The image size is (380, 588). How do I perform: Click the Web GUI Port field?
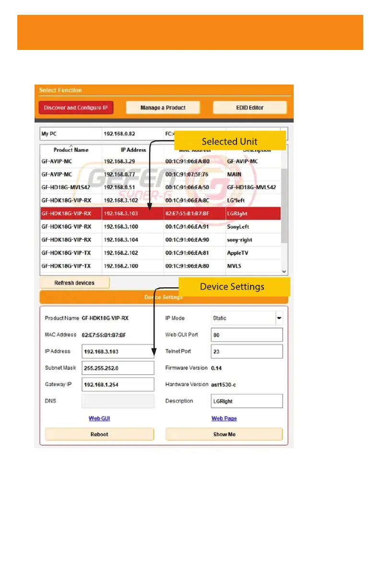247,335
